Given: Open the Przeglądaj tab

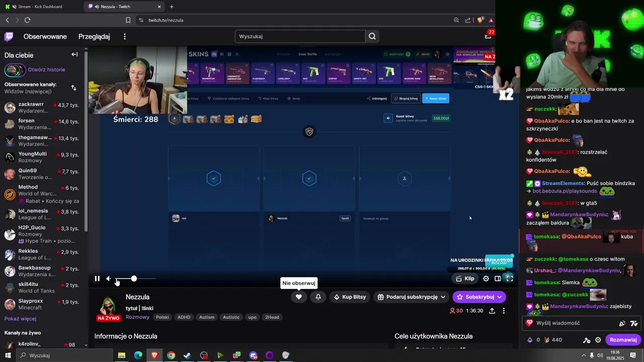Looking at the screenshot, I should click(94, 36).
